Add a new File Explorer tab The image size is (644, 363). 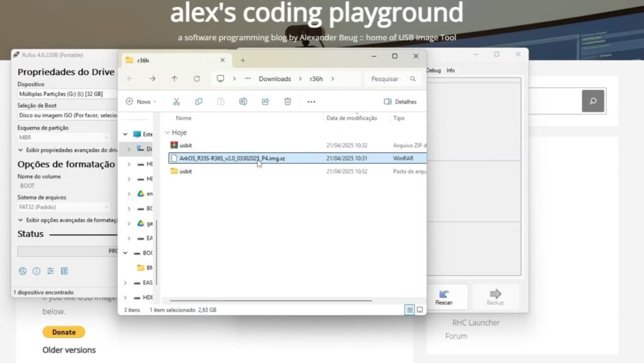click(243, 60)
